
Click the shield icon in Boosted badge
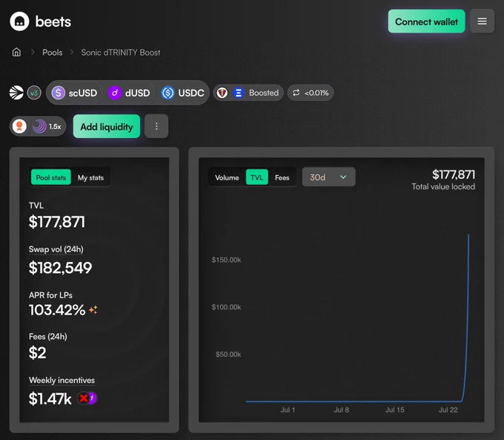(x=222, y=93)
